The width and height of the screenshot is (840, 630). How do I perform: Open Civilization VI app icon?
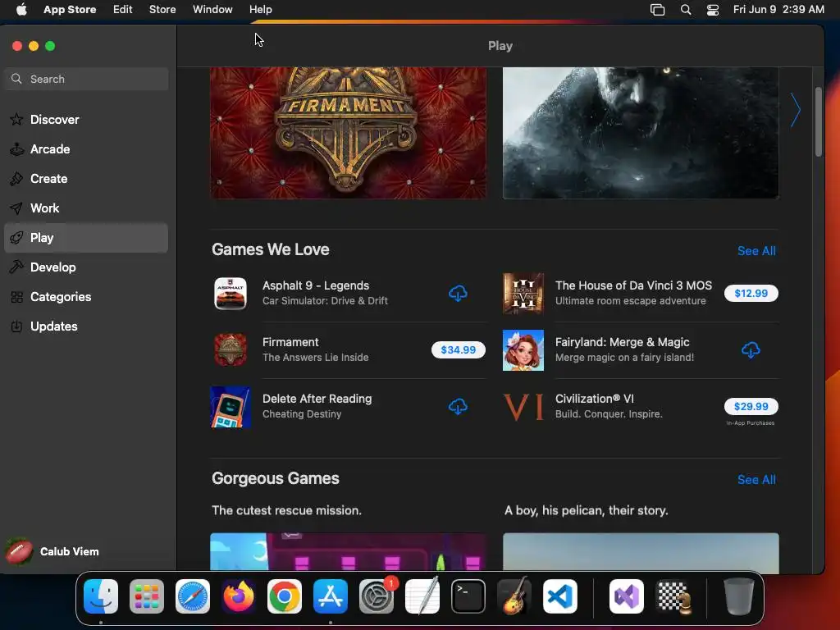click(x=523, y=407)
